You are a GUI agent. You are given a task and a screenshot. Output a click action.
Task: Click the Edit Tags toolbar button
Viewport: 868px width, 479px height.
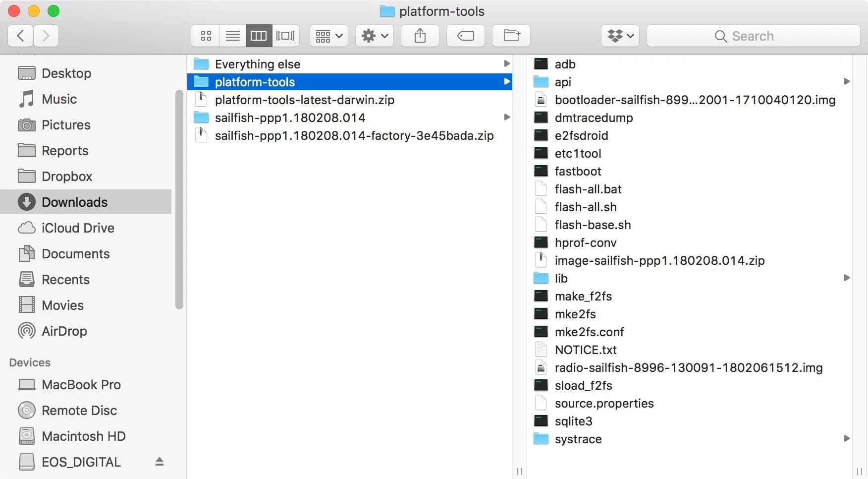(x=466, y=36)
